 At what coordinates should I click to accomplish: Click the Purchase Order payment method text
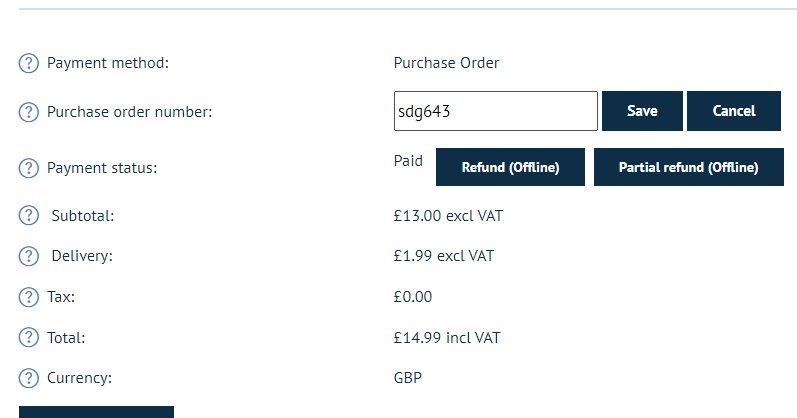tap(446, 63)
